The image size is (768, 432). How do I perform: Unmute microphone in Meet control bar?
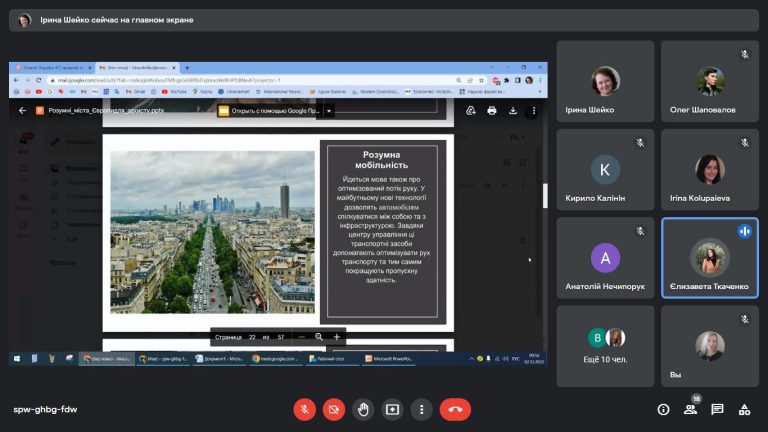point(304,409)
